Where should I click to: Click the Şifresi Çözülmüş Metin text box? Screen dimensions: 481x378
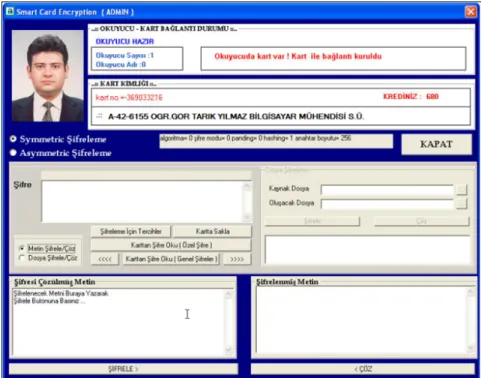click(119, 322)
